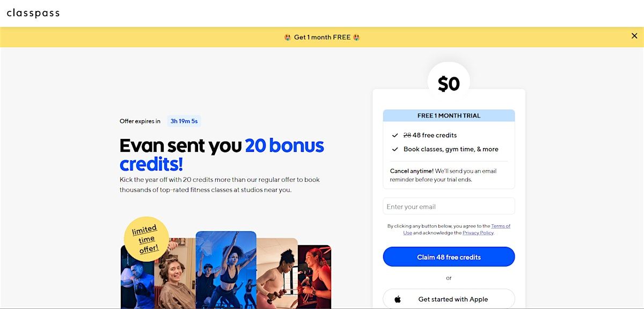Click the emoji left of banner text
Screen dimensions: 644x309
[288, 38]
